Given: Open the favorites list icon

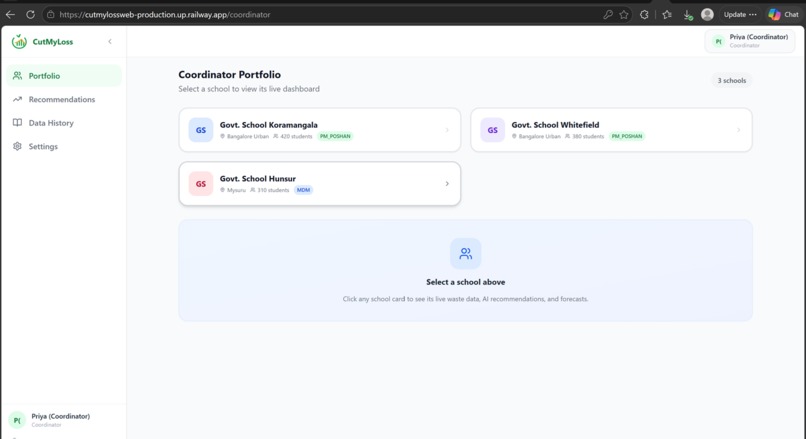Looking at the screenshot, I should click(667, 14).
